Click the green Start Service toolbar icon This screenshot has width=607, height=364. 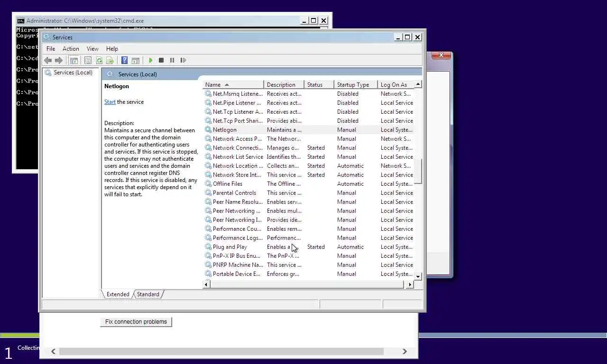(x=151, y=60)
